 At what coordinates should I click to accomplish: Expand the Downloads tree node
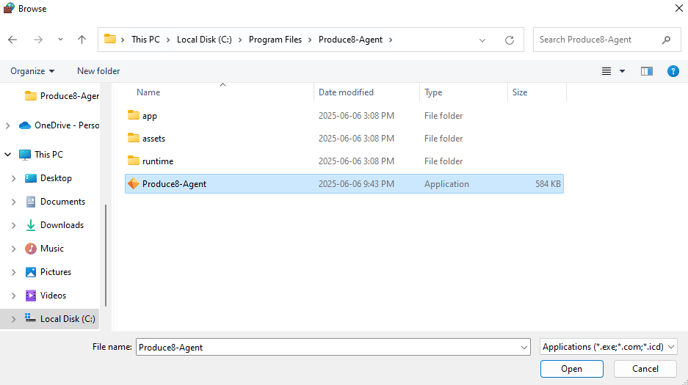pos(13,225)
